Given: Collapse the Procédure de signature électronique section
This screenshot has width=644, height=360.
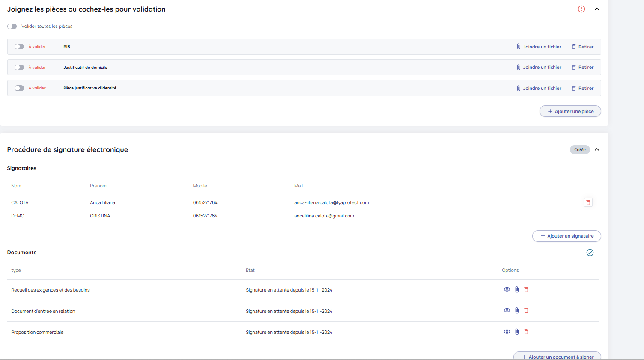Looking at the screenshot, I should pos(596,149).
